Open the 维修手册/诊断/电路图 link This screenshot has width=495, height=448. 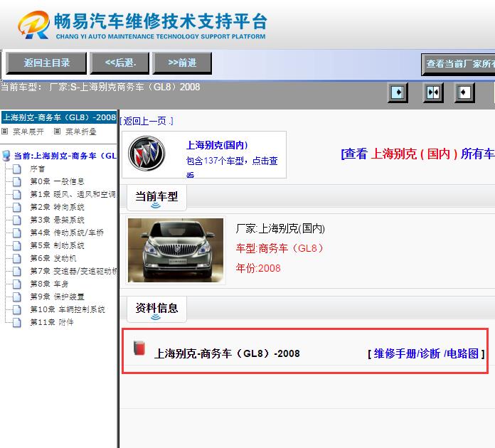[x=426, y=353]
